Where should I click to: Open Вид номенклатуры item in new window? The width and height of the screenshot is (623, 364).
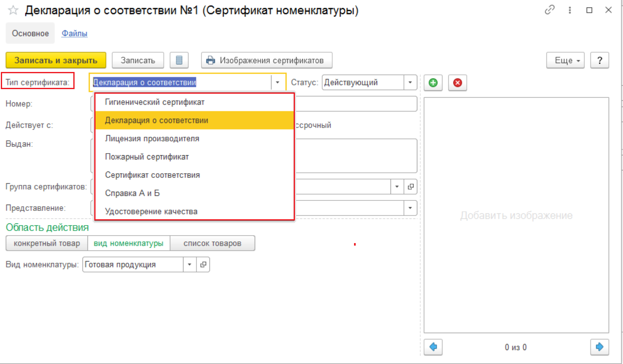pos(203,264)
